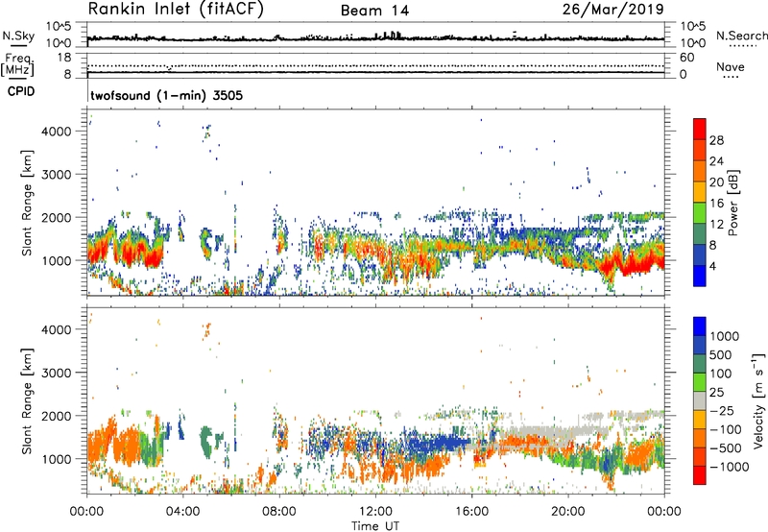Click the "N.Sky" legend label

point(18,36)
